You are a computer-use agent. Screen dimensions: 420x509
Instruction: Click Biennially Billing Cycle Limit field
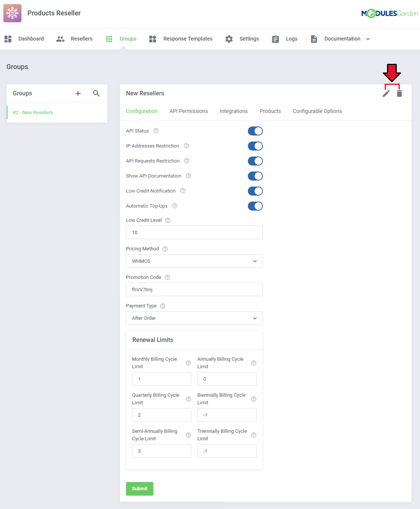click(227, 415)
